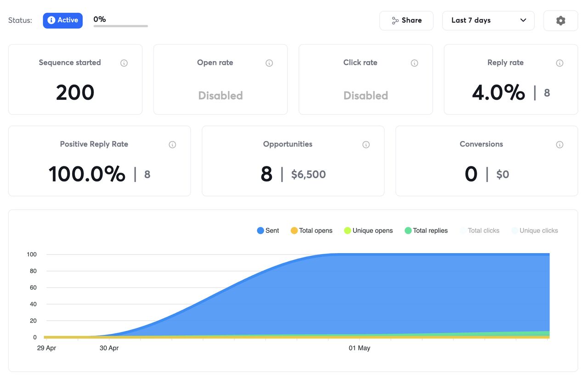
Task: Click the 30 Apr label on chart axis
Action: click(x=109, y=348)
